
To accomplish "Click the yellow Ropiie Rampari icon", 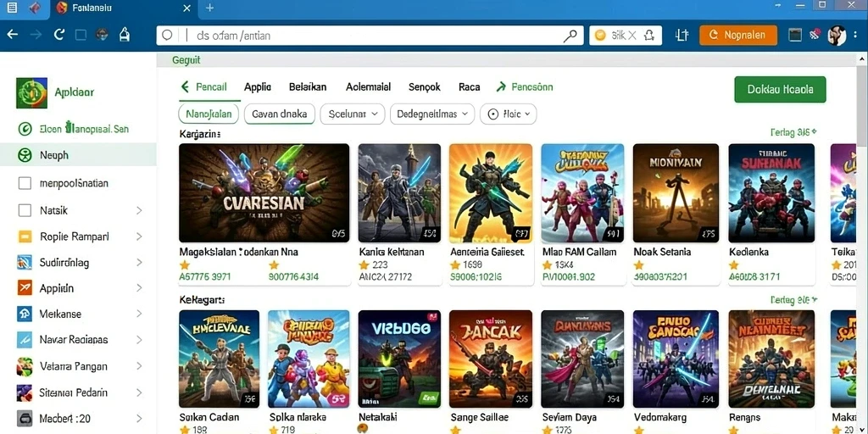I will (25, 237).
